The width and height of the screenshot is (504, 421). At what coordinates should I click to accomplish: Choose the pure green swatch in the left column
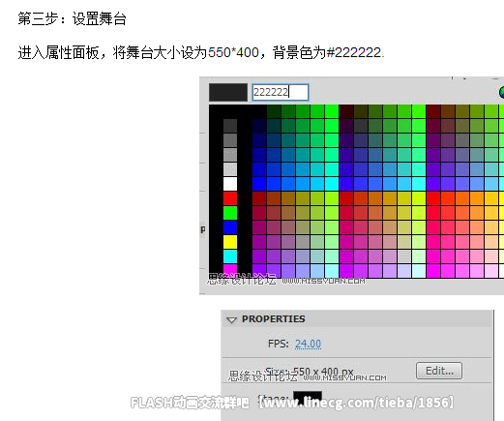coord(230,213)
